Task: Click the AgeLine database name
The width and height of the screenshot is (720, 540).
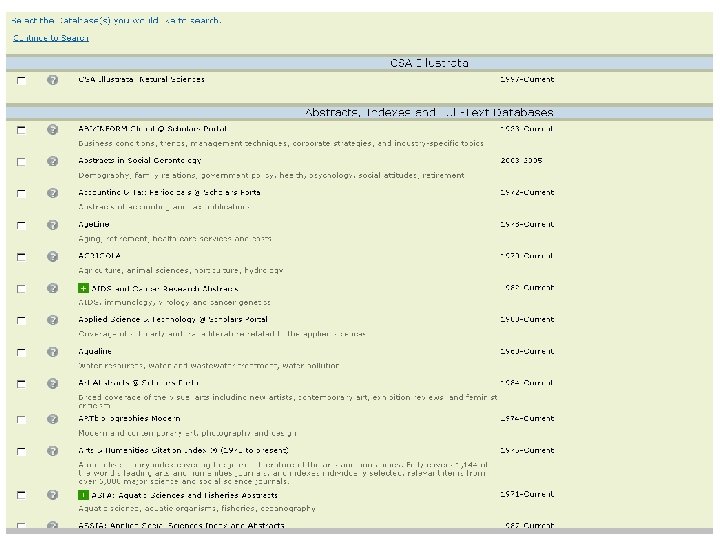Action: click(x=94, y=224)
